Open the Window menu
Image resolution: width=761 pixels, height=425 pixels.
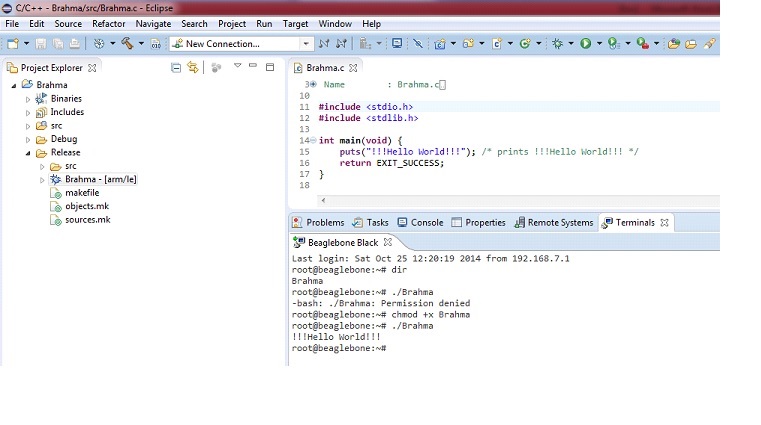[335, 24]
